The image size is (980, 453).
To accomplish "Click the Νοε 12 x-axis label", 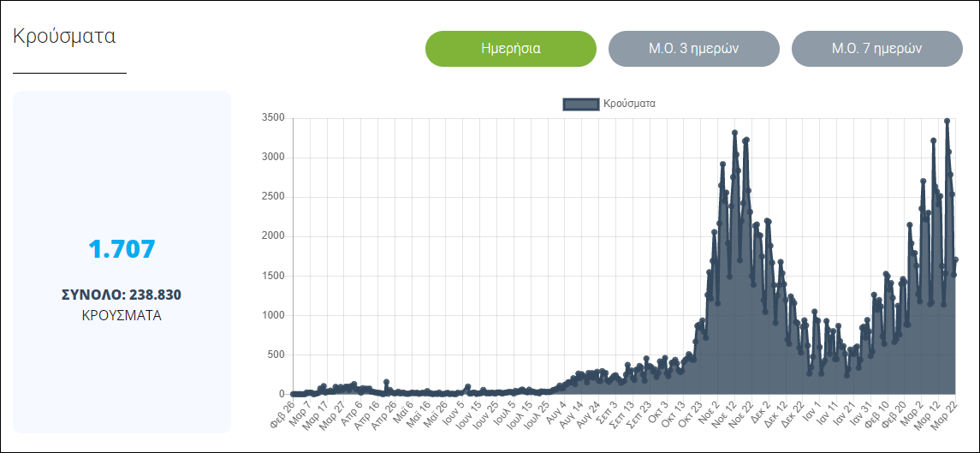I will click(x=723, y=410).
